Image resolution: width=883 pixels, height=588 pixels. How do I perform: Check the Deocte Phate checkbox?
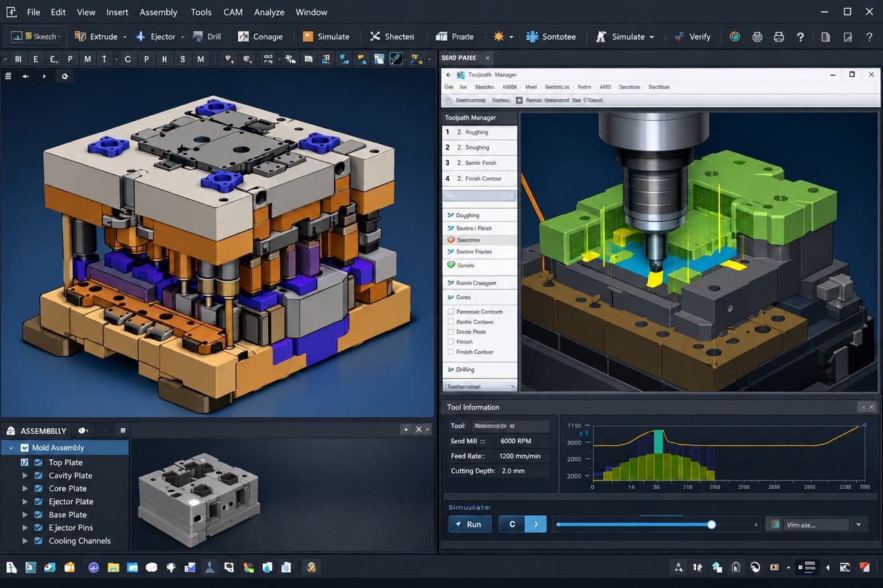[451, 332]
